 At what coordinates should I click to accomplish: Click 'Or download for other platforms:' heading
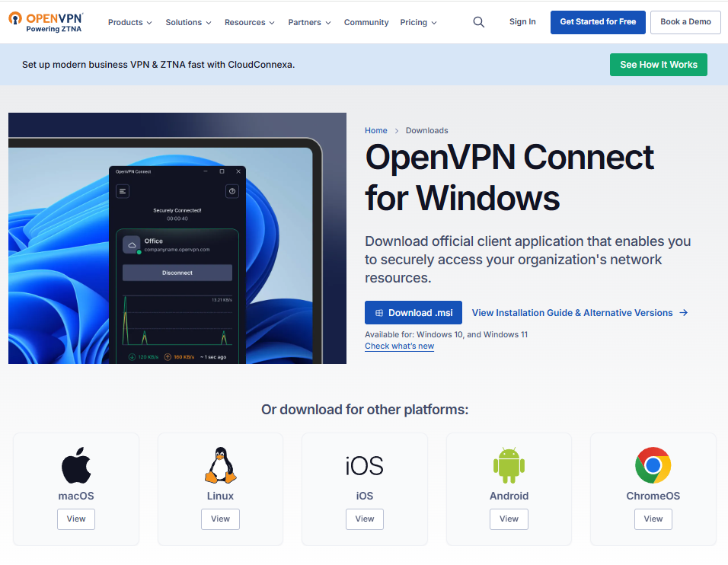click(365, 410)
